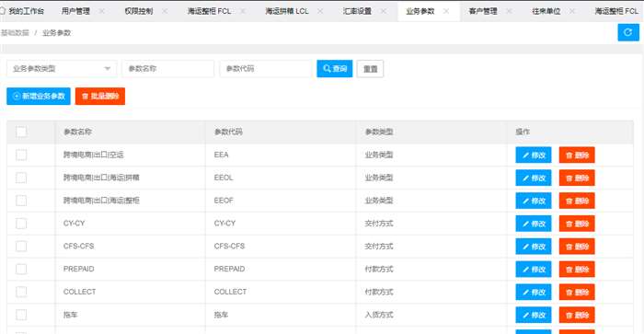Click the 批量删除 batch delete button
This screenshot has height=334, width=644.
point(100,96)
